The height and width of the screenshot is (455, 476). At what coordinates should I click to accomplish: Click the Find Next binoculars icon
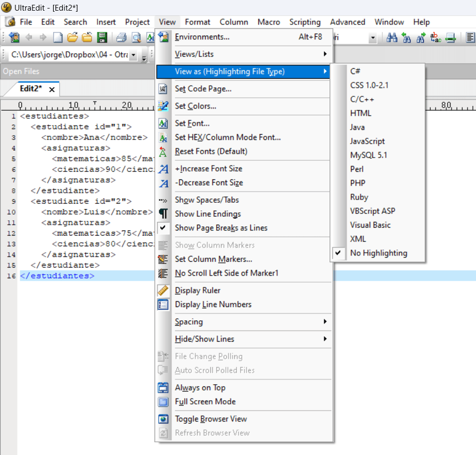[421, 37]
